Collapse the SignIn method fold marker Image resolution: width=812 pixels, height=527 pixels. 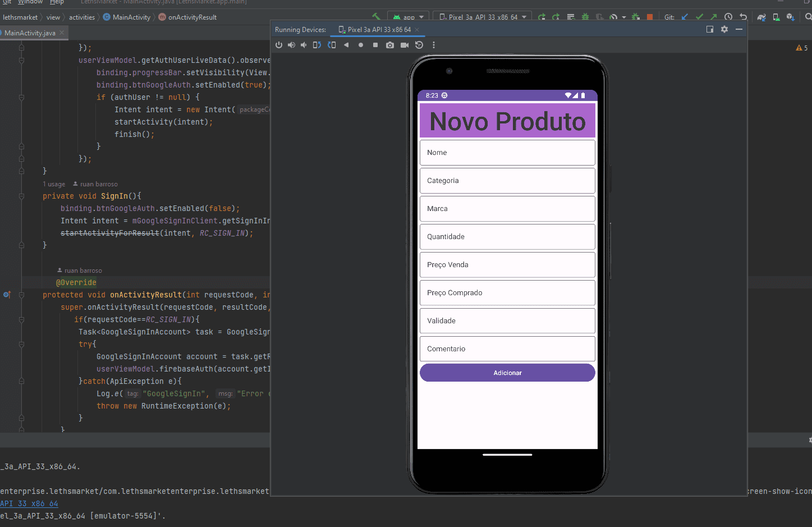(x=21, y=196)
